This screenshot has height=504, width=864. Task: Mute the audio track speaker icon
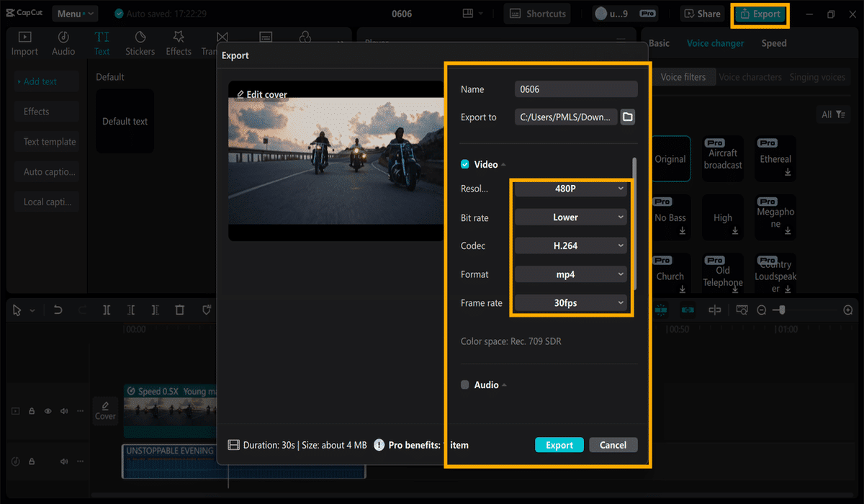[65, 462]
